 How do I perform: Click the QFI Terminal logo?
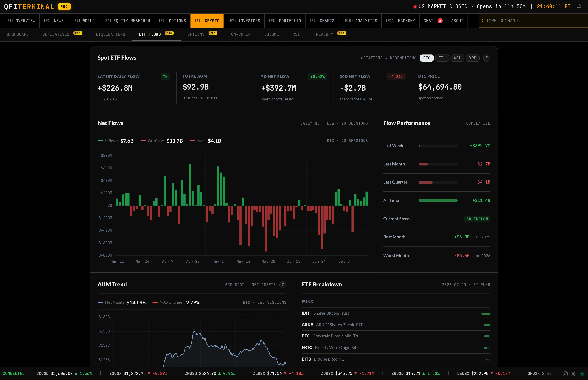(29, 7)
